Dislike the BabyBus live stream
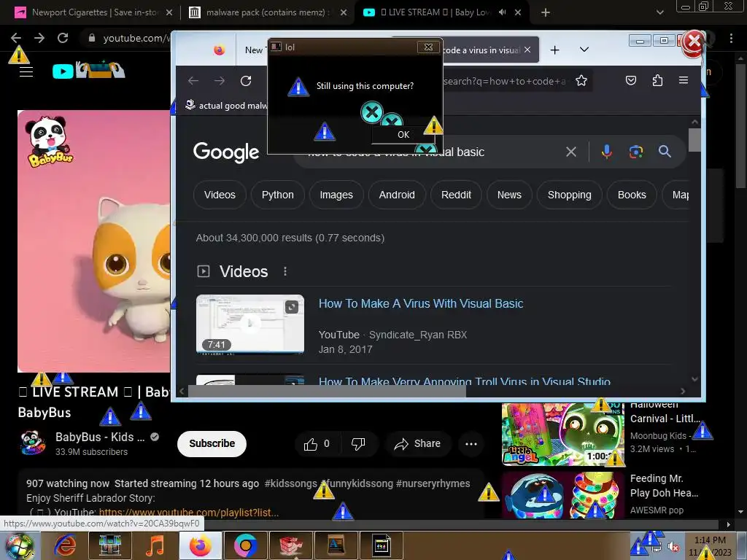Screen dimensions: 747x560 [358, 444]
